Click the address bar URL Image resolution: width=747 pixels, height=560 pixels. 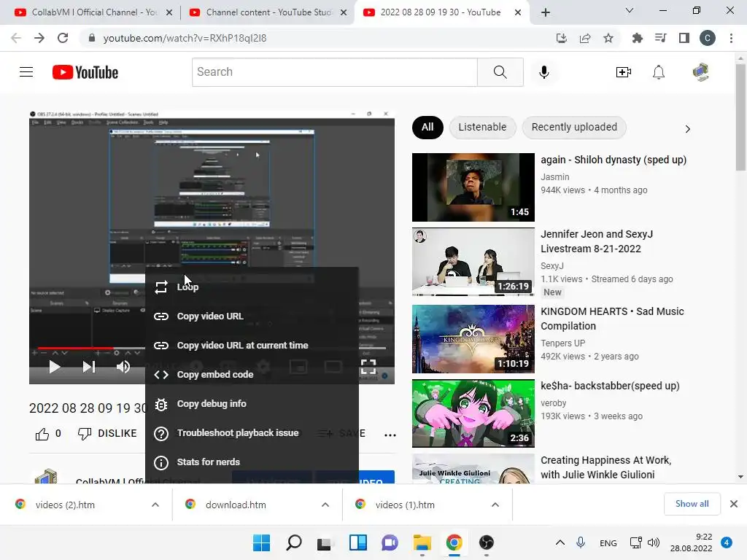[x=185, y=38]
